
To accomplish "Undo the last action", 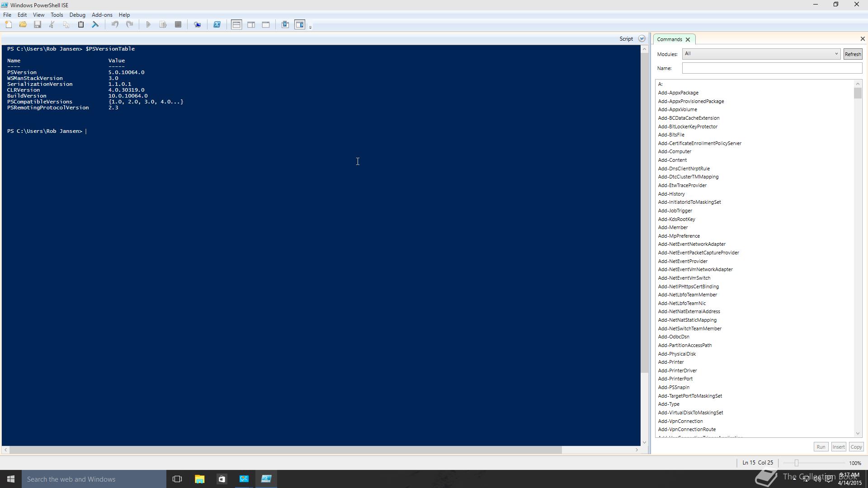I will 115,25.
